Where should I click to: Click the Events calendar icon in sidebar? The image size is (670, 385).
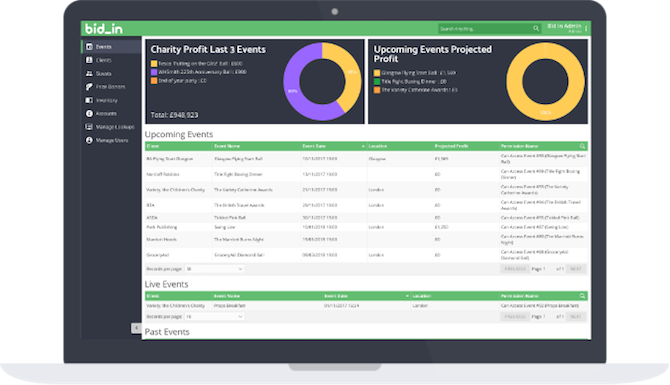[x=89, y=47]
